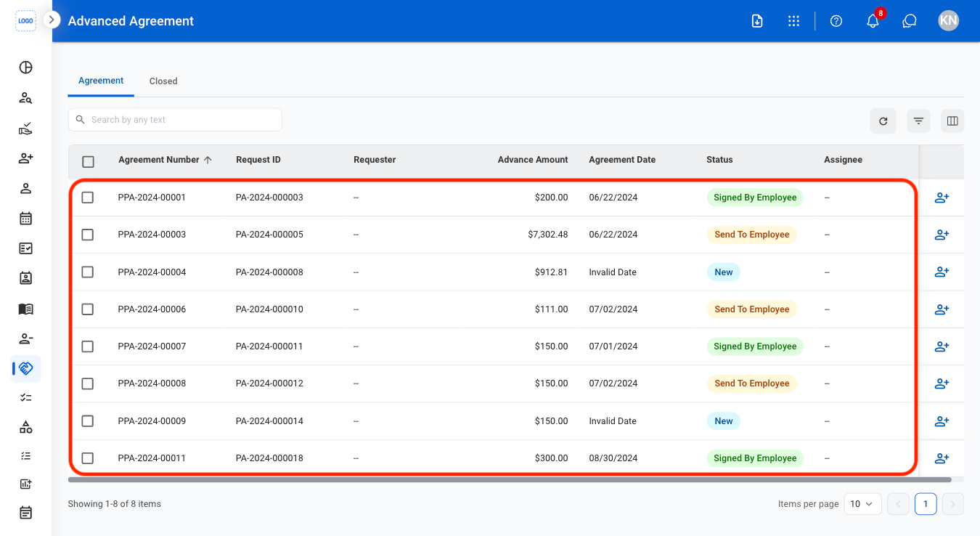Assign user for PPA-2024-00008 row
Screen dimensions: 980x536
coord(942,383)
